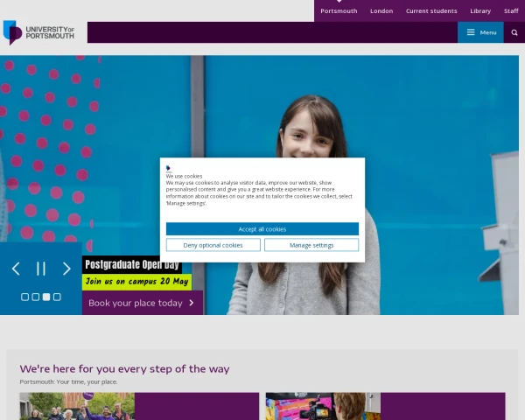Pause the hero carousel

click(41, 269)
